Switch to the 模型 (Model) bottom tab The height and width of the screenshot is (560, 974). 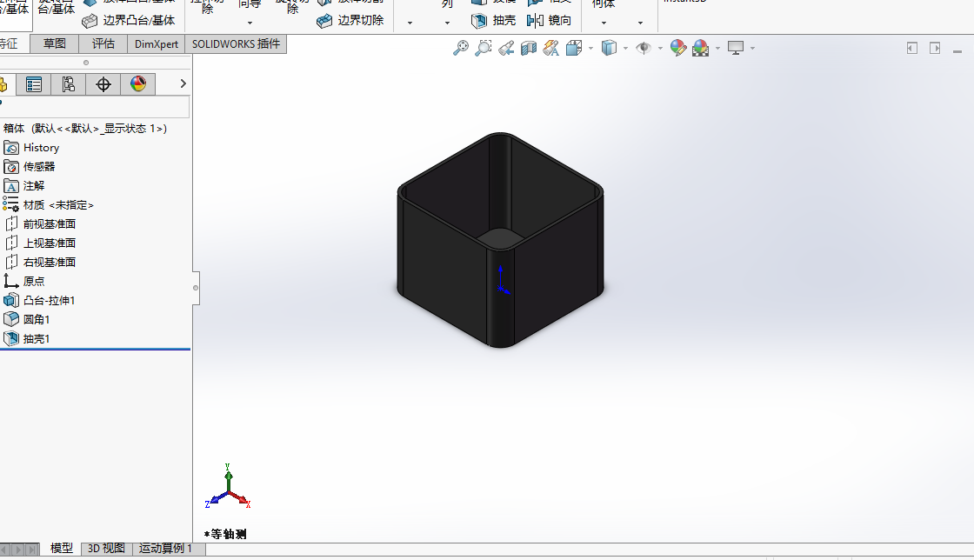62,549
